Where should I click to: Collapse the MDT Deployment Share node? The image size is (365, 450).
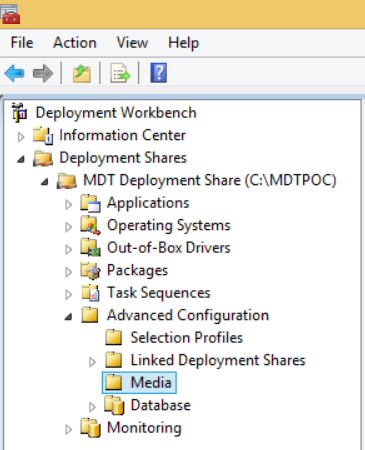pos(45,182)
